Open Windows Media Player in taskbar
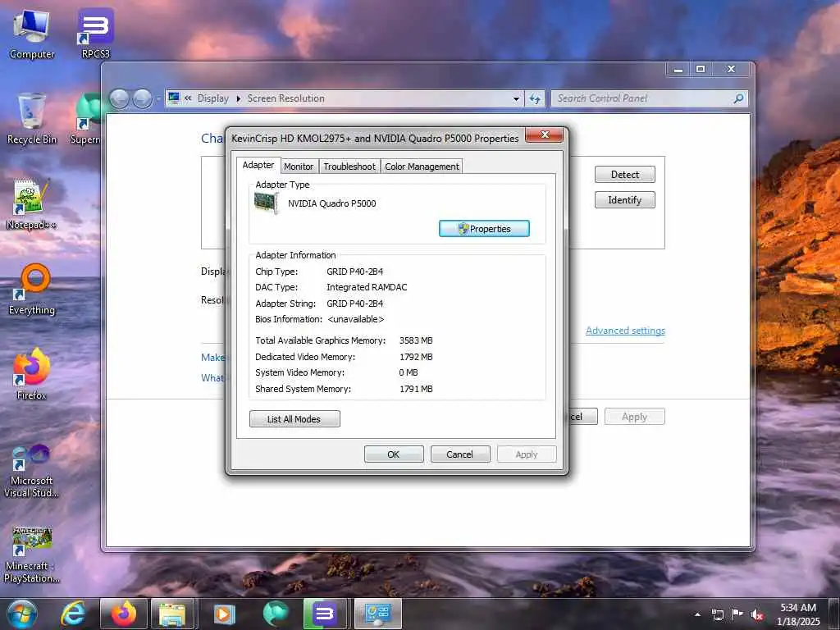 pyautogui.click(x=224, y=614)
